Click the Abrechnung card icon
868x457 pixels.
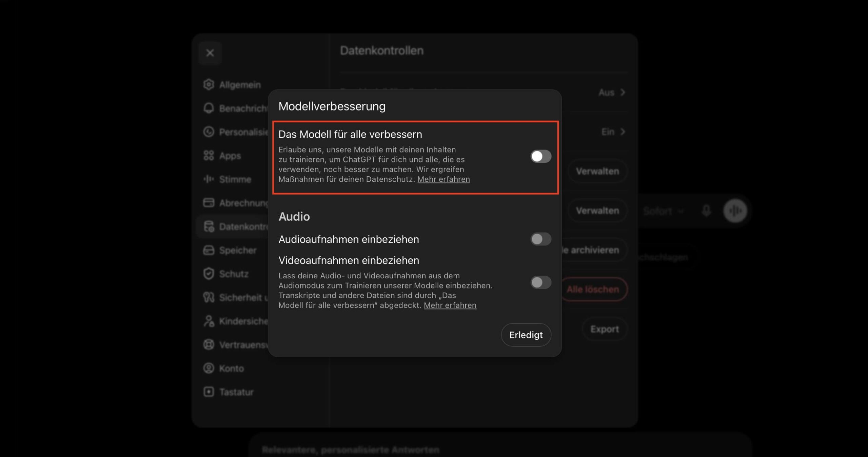pyautogui.click(x=209, y=203)
